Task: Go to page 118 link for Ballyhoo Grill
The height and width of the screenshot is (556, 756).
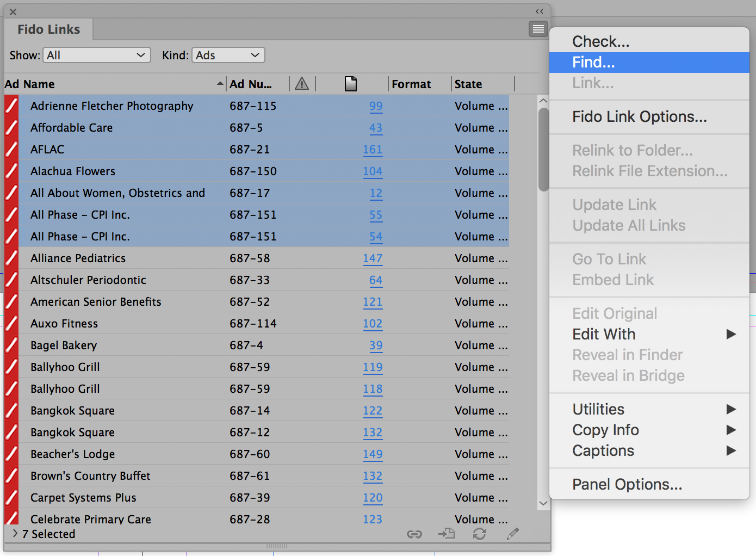Action: coord(373,389)
